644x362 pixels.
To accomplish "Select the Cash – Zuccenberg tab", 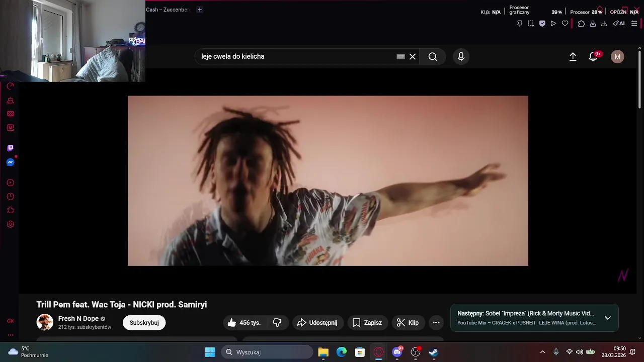I will pos(168,10).
